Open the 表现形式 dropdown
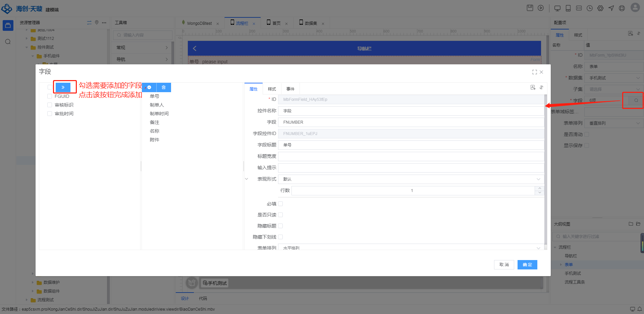The width and height of the screenshot is (644, 314). pyautogui.click(x=411, y=179)
